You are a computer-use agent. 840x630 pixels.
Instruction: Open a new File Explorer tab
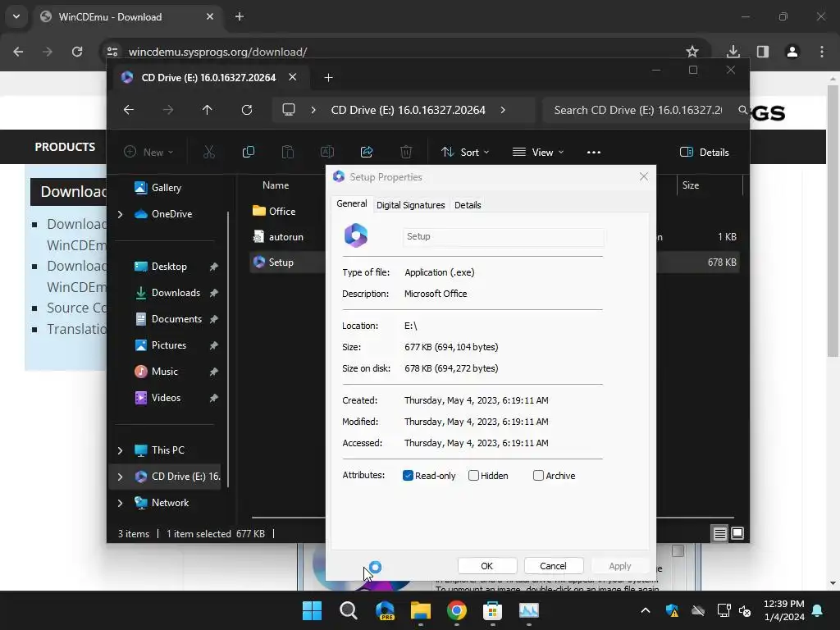click(328, 78)
